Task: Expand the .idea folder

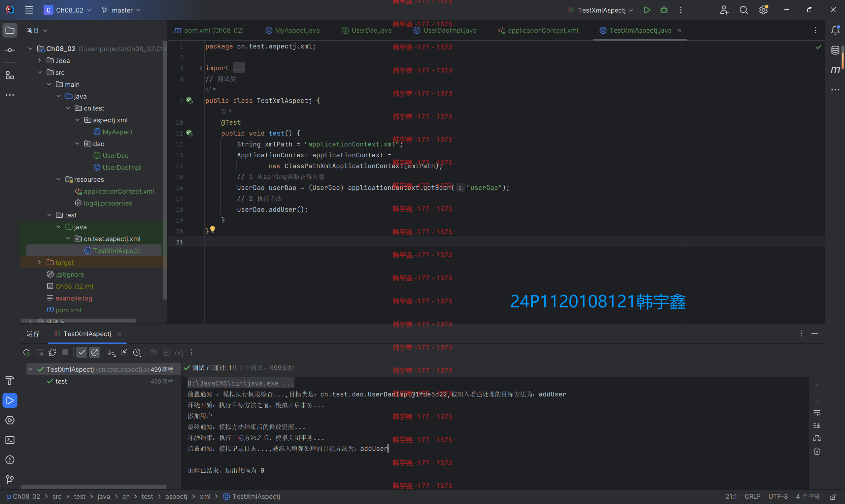Action: pyautogui.click(x=40, y=60)
